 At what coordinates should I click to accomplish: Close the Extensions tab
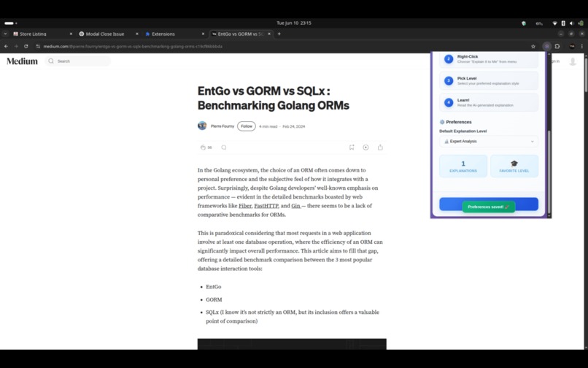coord(203,34)
